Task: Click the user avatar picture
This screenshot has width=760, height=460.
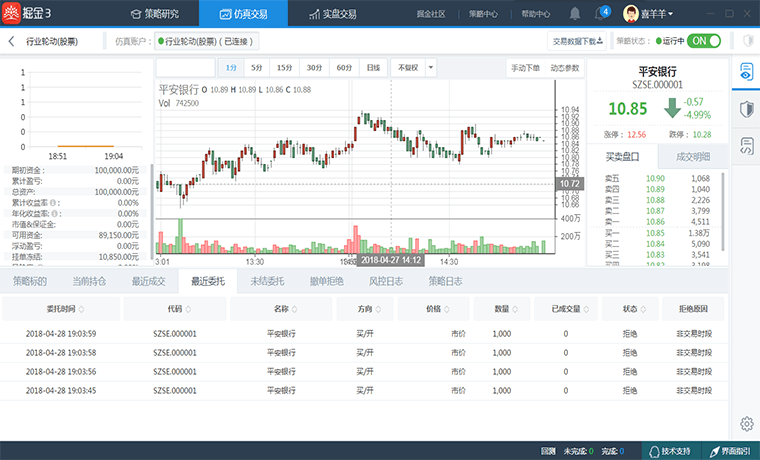Action: pos(630,14)
